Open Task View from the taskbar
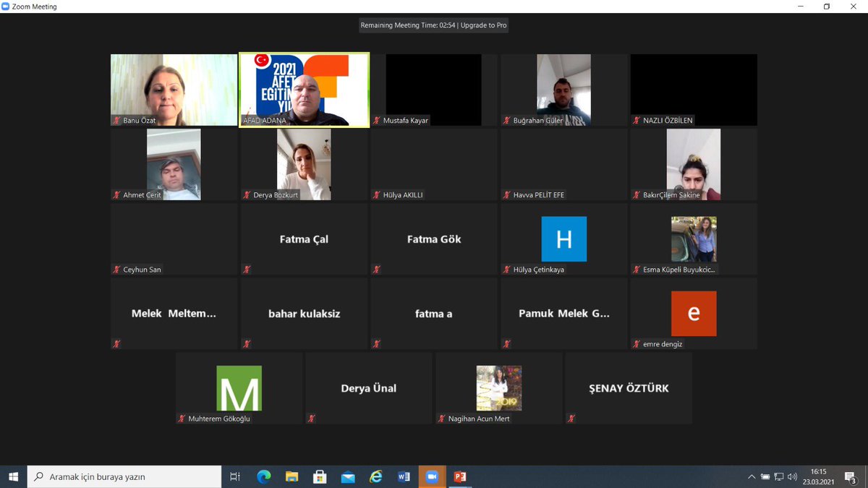 coord(235,476)
